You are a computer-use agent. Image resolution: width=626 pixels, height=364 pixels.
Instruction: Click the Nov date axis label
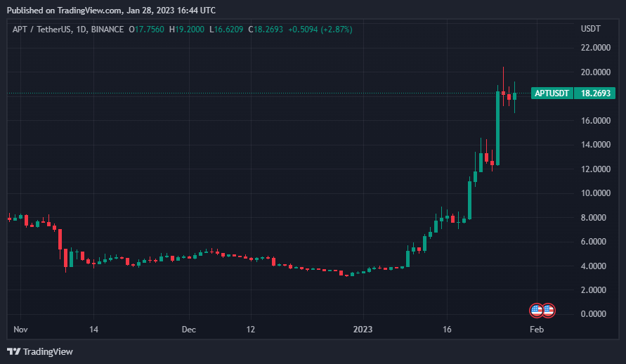coord(20,330)
